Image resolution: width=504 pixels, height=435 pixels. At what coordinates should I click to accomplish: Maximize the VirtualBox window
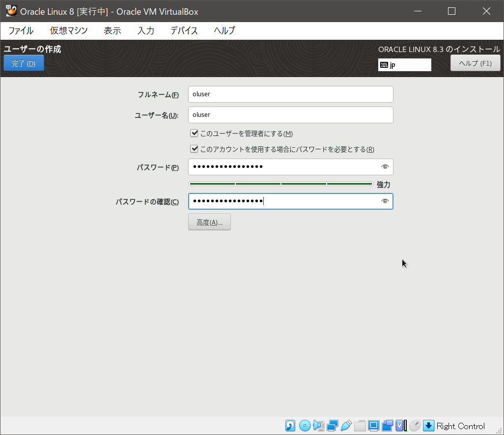[x=451, y=11]
